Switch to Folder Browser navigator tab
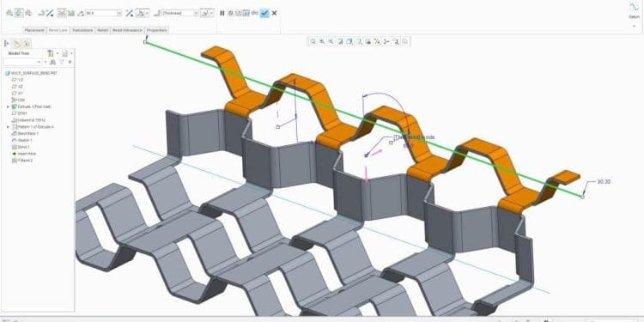644x322 pixels. (17, 43)
